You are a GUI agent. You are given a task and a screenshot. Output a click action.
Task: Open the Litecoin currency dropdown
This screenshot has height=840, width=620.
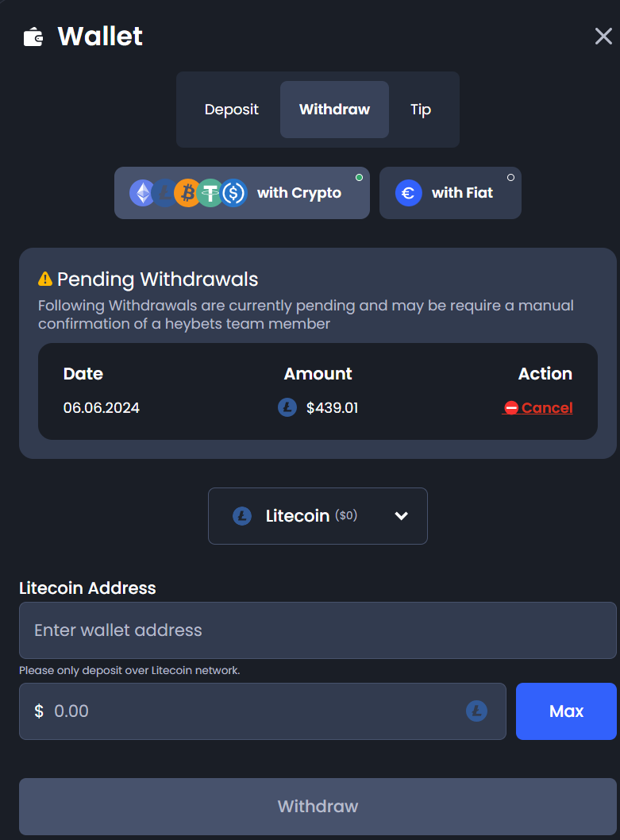point(318,516)
